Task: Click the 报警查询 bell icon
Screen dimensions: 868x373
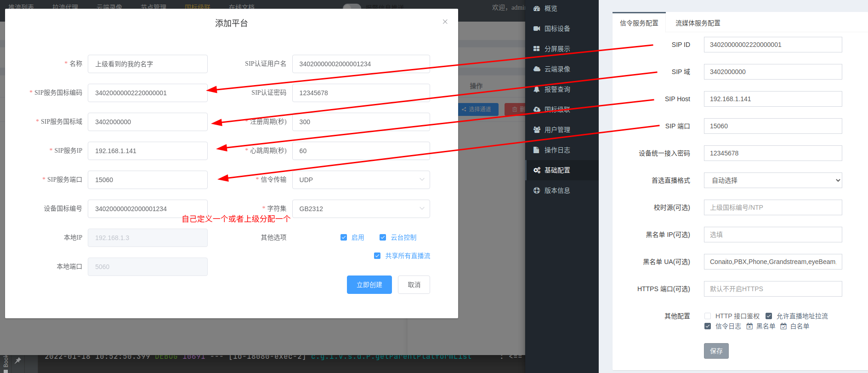Action: [536, 89]
